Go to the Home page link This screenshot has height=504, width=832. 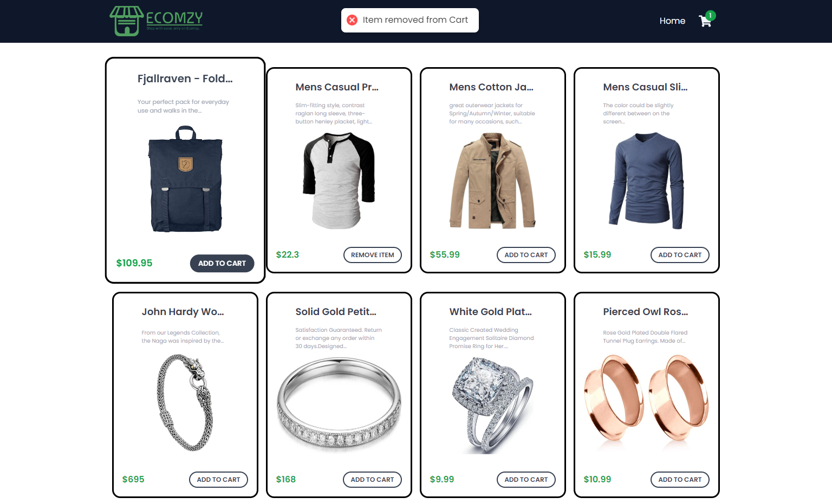pos(672,21)
